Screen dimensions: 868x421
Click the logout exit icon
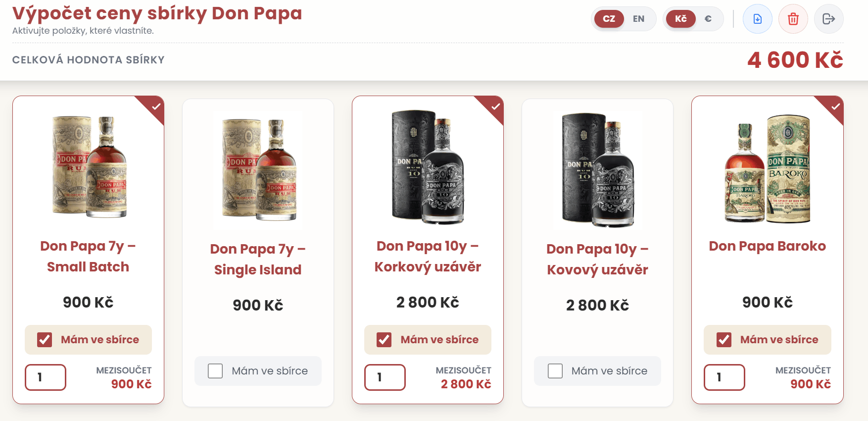pyautogui.click(x=828, y=19)
